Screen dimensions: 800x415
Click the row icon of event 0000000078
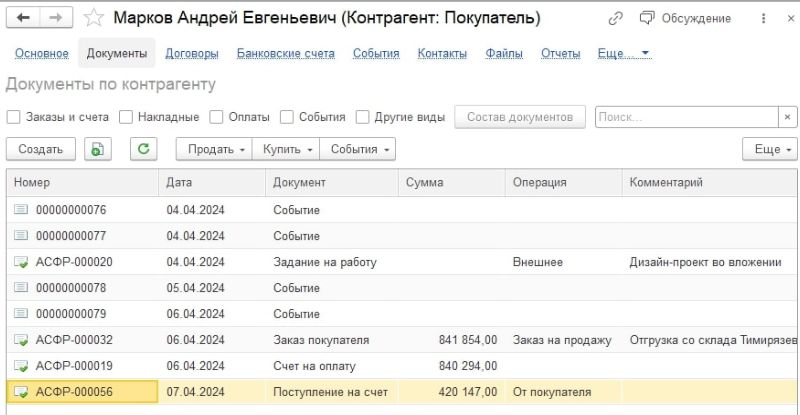(21, 287)
